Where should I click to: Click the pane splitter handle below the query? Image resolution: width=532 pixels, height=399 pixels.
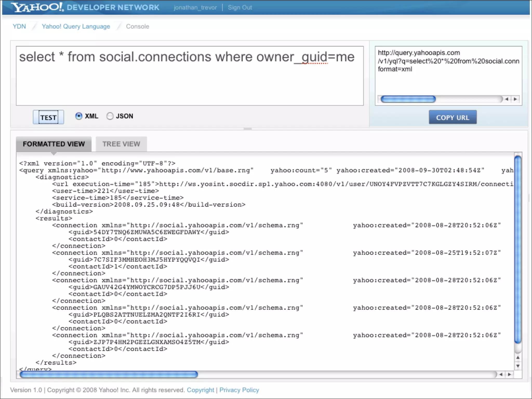[x=248, y=129]
